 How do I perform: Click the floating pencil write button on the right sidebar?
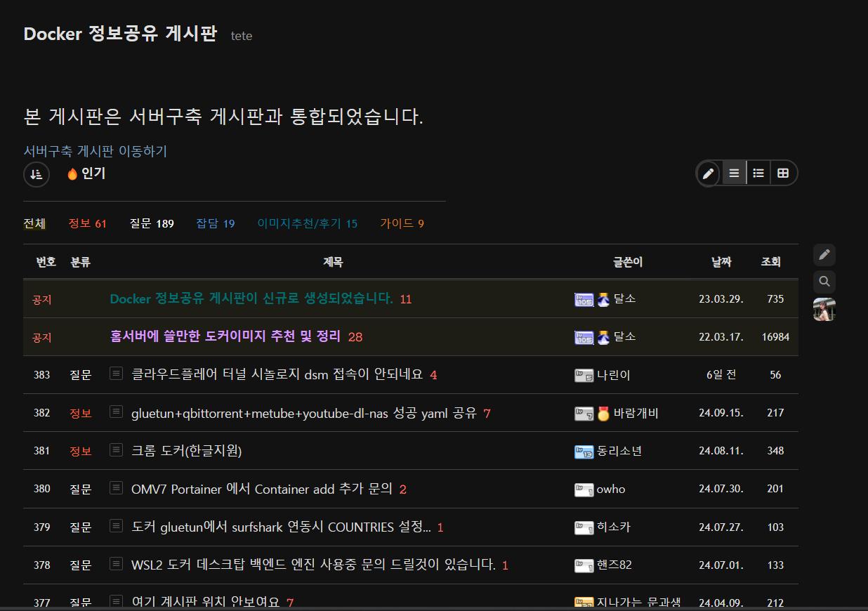pyautogui.click(x=824, y=254)
